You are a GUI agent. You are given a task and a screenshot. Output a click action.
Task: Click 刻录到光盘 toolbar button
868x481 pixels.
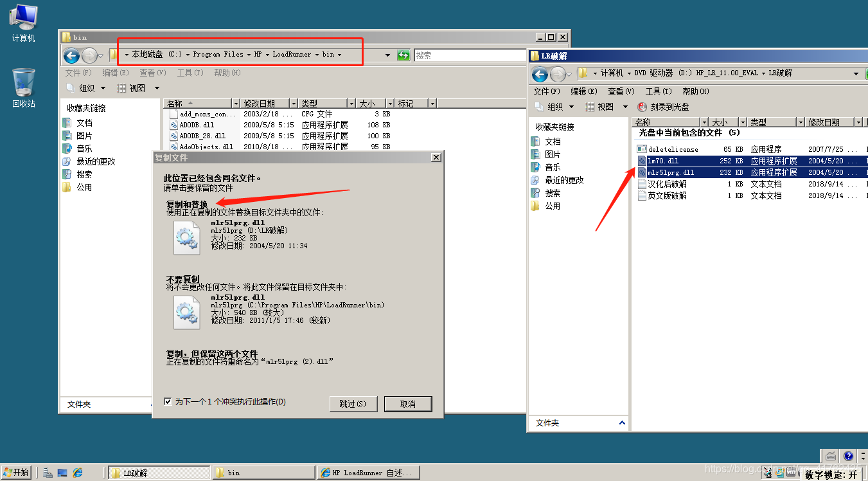coord(663,107)
